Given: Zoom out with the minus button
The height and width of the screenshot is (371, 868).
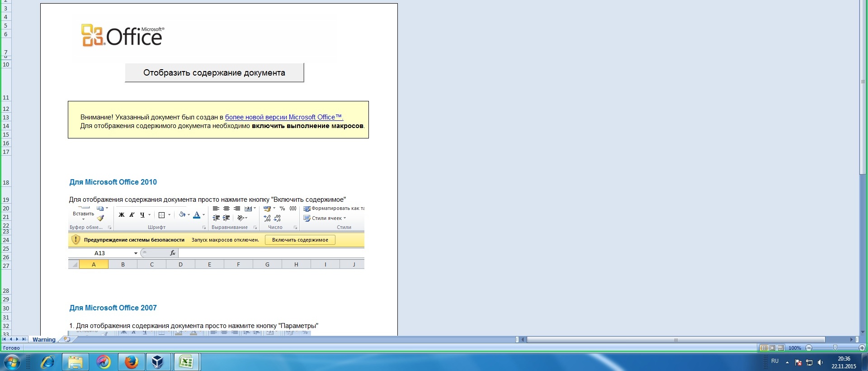Looking at the screenshot, I should [x=809, y=348].
